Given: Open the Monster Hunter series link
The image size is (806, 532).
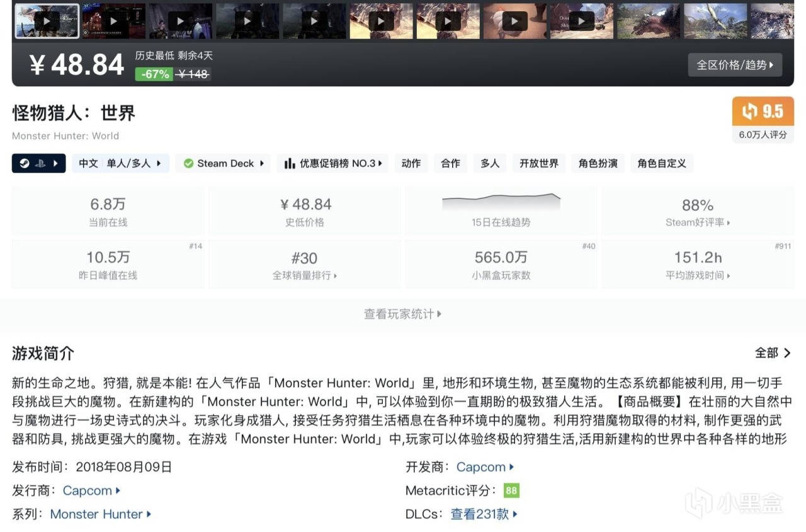Looking at the screenshot, I should coord(101,514).
